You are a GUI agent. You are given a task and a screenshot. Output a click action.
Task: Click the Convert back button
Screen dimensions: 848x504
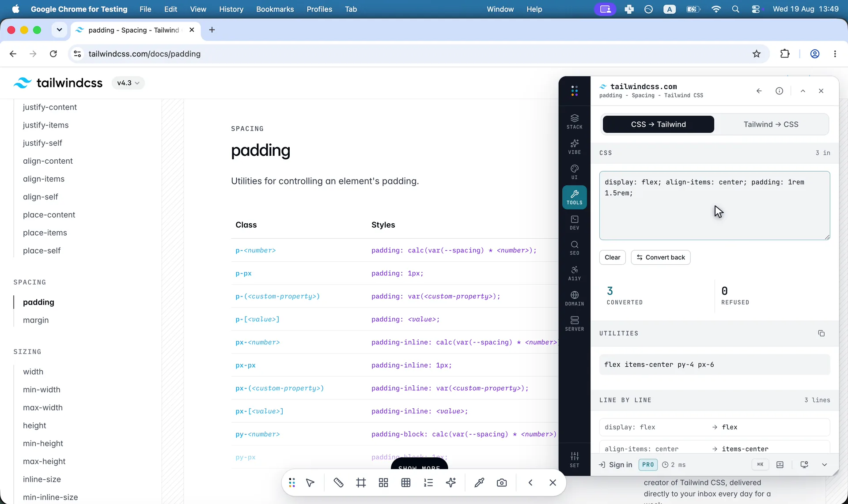(660, 257)
